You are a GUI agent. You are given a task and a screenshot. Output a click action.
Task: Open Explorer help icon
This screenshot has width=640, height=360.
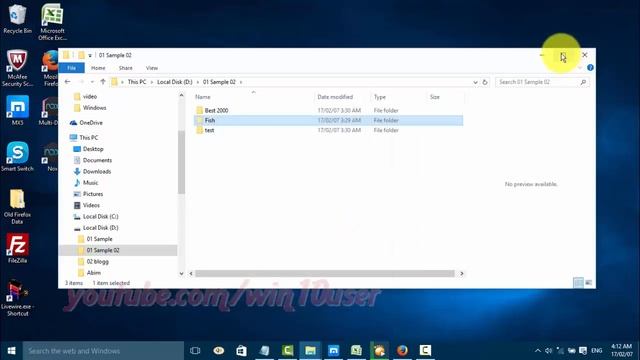tap(590, 68)
